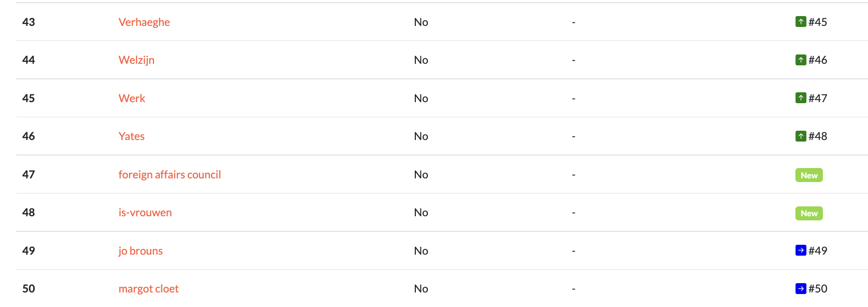Open the margot cloet keyword link
The image size is (868, 307).
(148, 289)
